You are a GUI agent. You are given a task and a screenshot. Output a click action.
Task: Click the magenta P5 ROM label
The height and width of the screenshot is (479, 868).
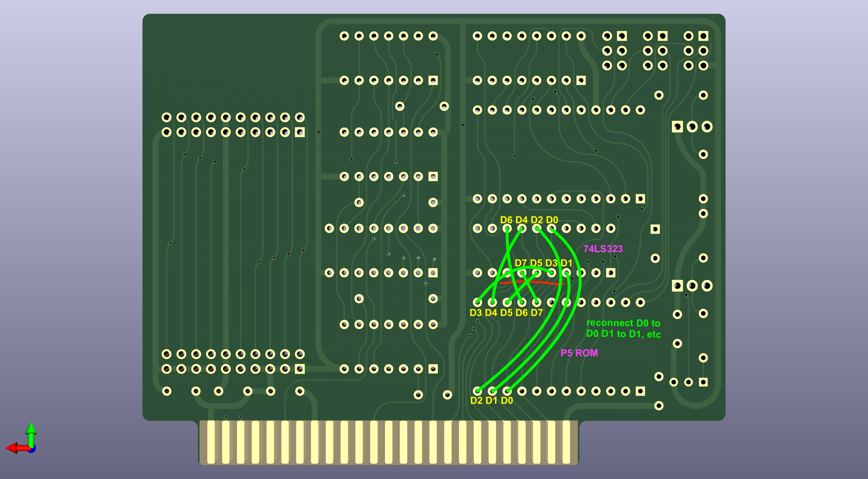click(x=579, y=353)
